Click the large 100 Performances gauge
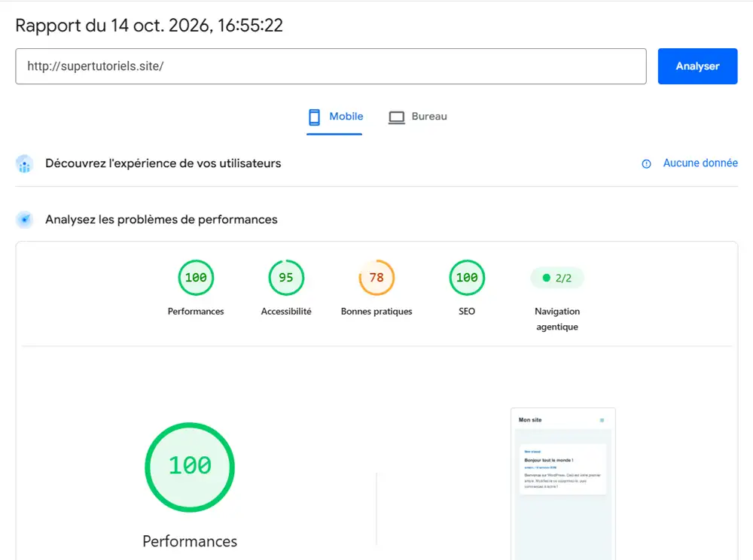The height and width of the screenshot is (560, 753). pyautogui.click(x=190, y=467)
